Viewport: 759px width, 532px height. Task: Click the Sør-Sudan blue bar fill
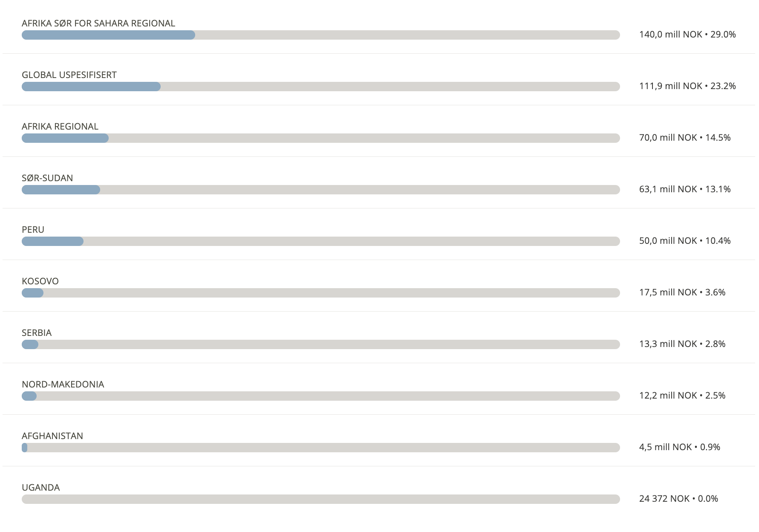(x=61, y=190)
